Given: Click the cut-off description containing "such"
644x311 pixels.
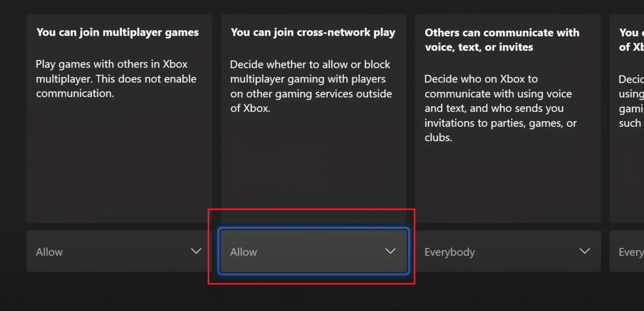Looking at the screenshot, I should 631,101.
